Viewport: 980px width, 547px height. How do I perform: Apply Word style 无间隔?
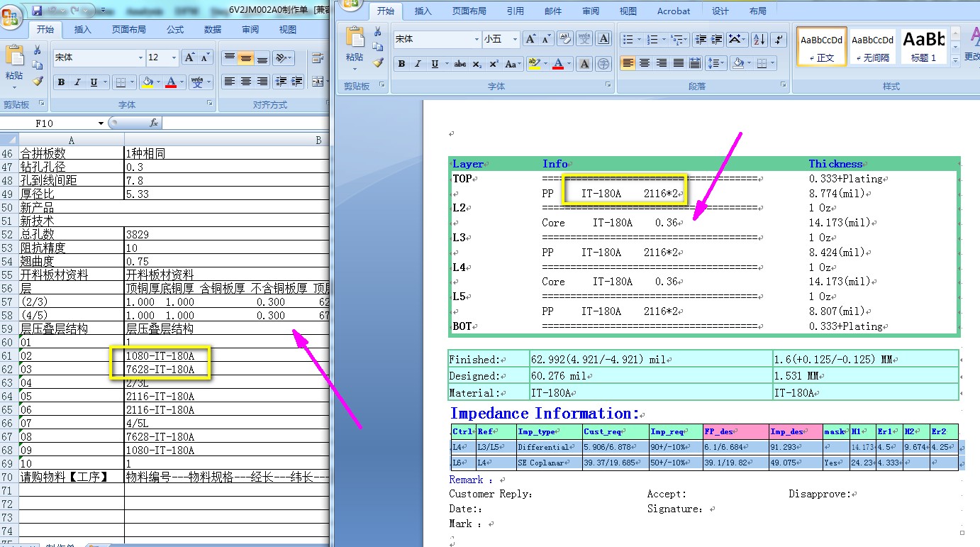[872, 47]
